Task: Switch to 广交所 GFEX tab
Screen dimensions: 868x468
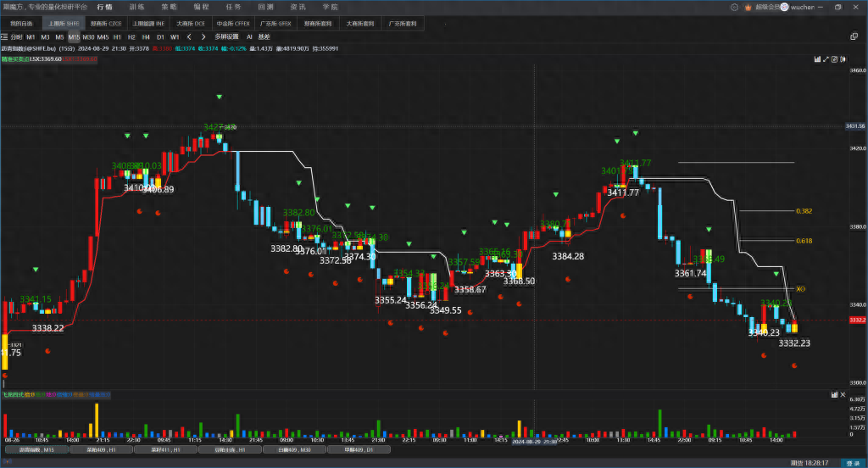Action: coord(275,24)
